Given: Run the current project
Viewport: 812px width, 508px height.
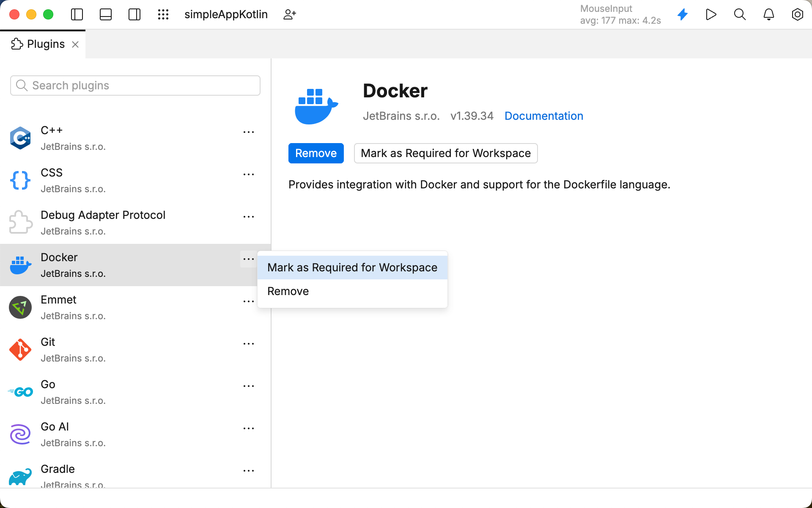Looking at the screenshot, I should point(711,14).
